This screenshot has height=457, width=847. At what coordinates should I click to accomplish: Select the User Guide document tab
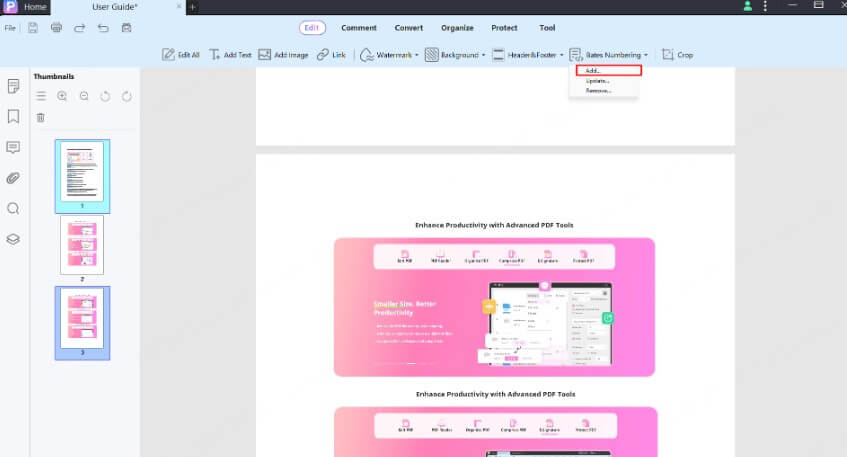click(115, 7)
